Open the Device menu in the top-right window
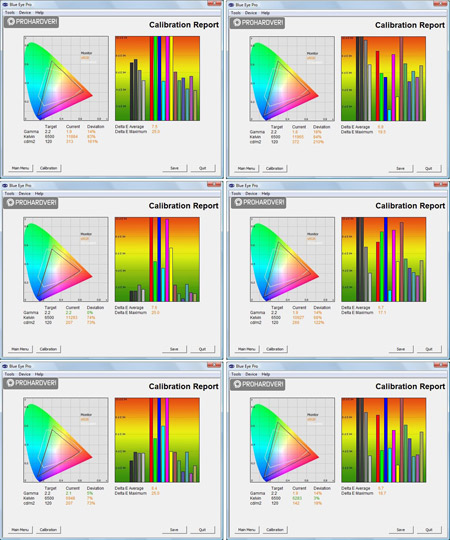 pos(251,13)
